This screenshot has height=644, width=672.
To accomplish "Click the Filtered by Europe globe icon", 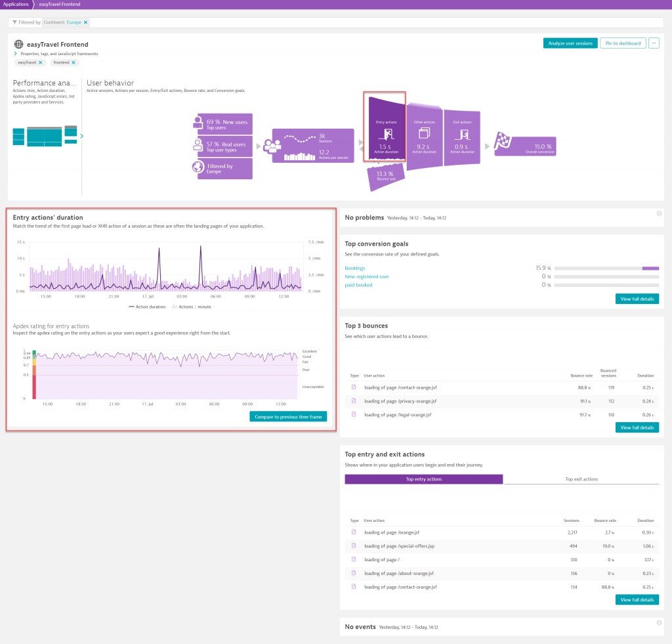I will click(x=198, y=168).
